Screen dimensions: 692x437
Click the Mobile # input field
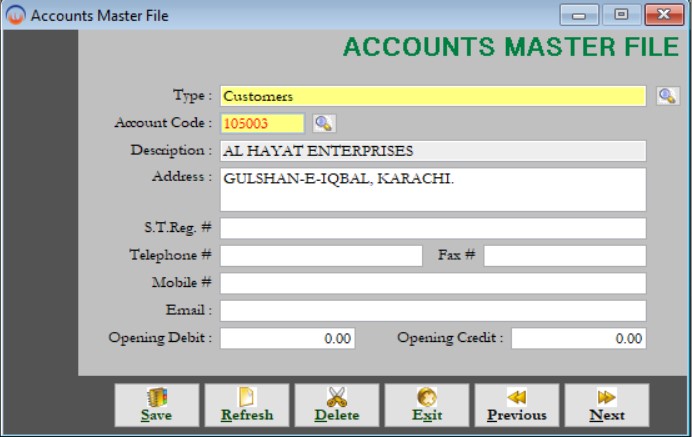coord(433,283)
